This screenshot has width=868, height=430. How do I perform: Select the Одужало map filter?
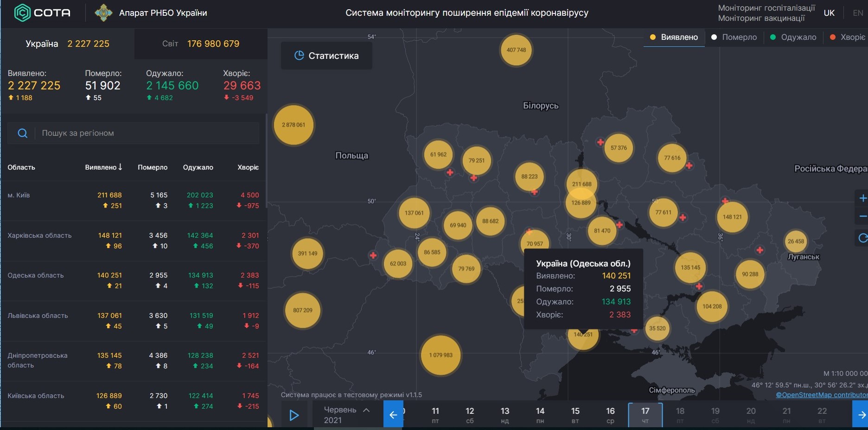(793, 37)
